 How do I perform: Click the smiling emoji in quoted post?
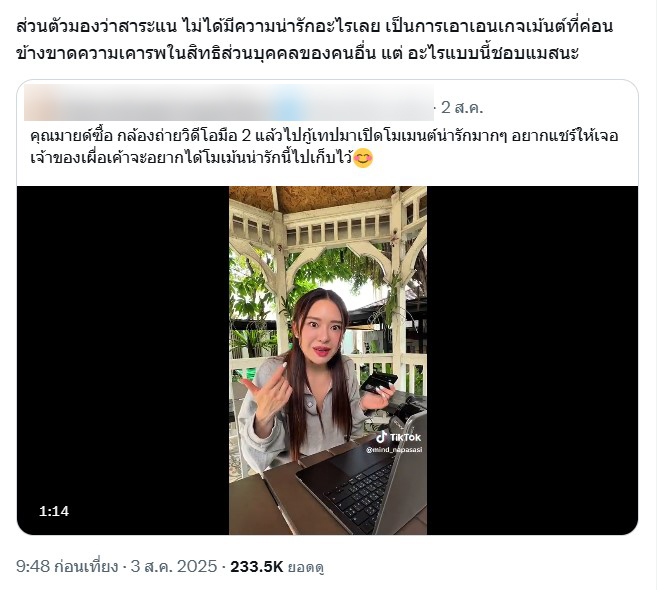click(363, 158)
